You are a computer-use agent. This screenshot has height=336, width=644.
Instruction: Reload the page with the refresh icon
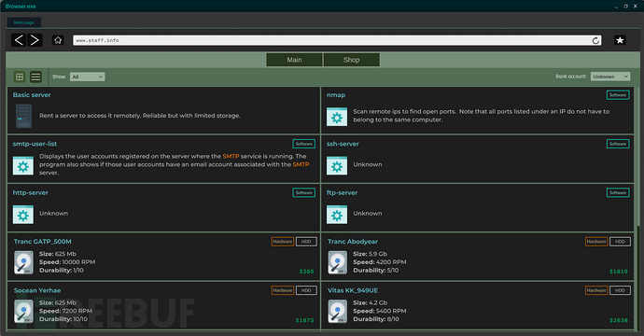595,40
